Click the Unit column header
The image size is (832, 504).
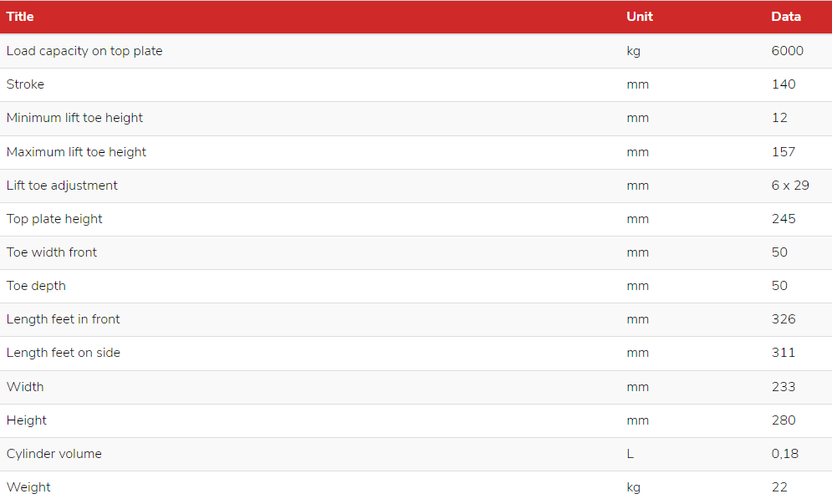(640, 17)
